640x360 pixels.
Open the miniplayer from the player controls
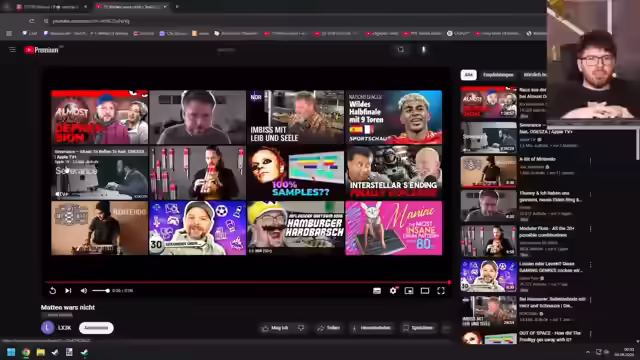point(409,291)
